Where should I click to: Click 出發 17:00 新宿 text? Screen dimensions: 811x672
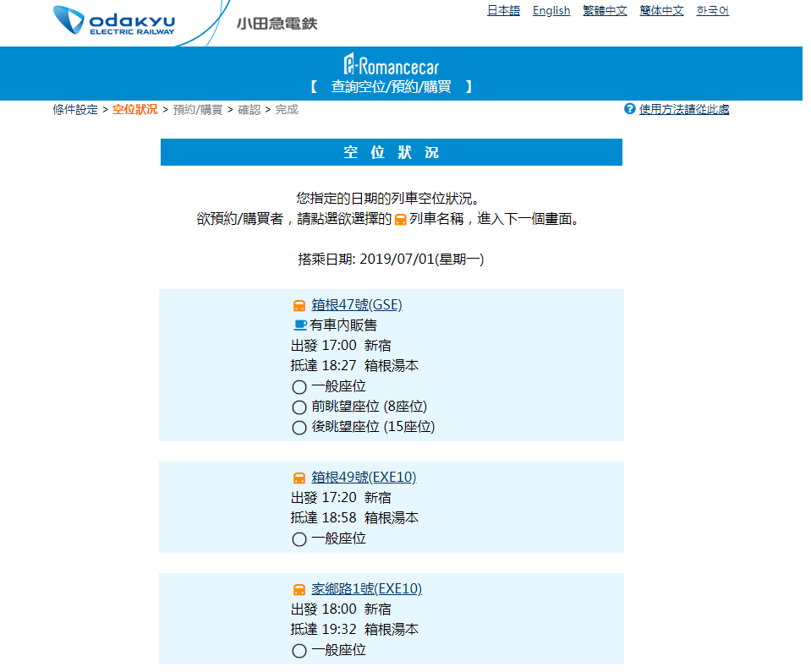click(341, 346)
